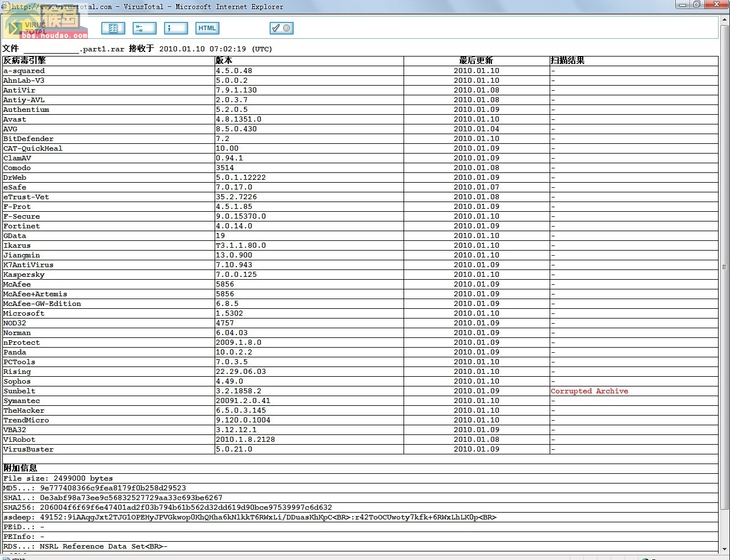730x560 pixels.
Task: Click the MD5 hash value line
Action: (95, 488)
